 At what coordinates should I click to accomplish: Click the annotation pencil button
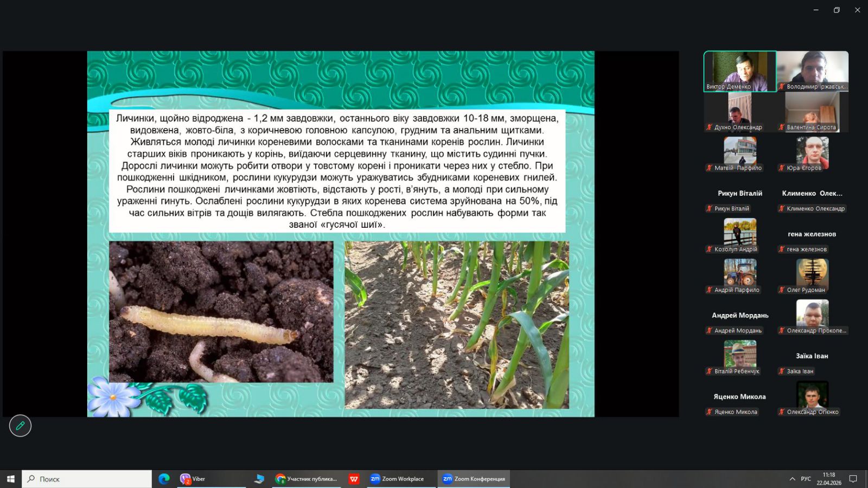coord(20,426)
